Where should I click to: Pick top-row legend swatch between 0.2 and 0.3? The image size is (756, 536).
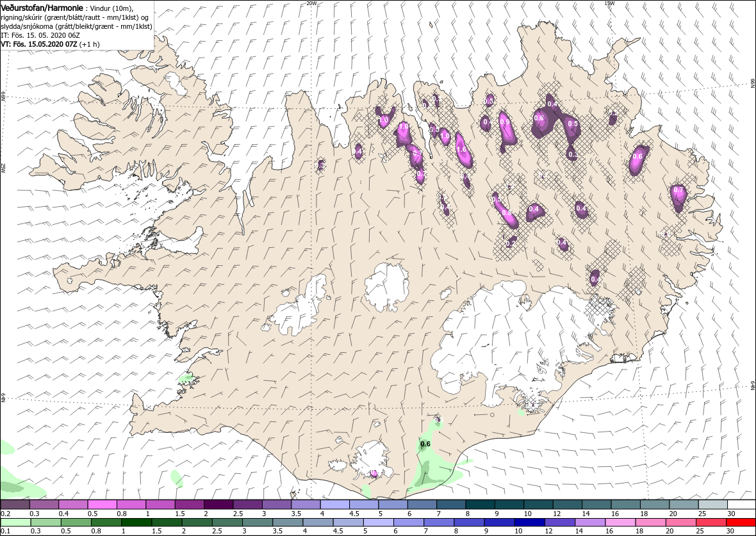[x=15, y=504]
